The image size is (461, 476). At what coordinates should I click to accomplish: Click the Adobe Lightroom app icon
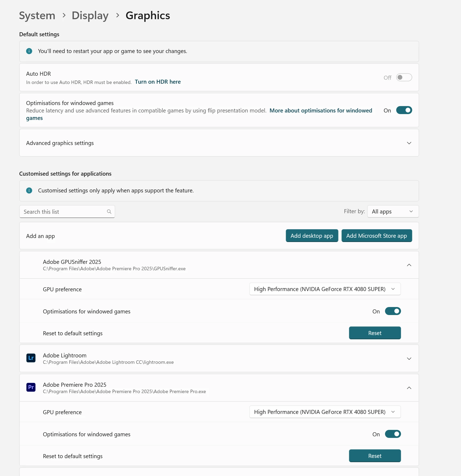pos(31,358)
